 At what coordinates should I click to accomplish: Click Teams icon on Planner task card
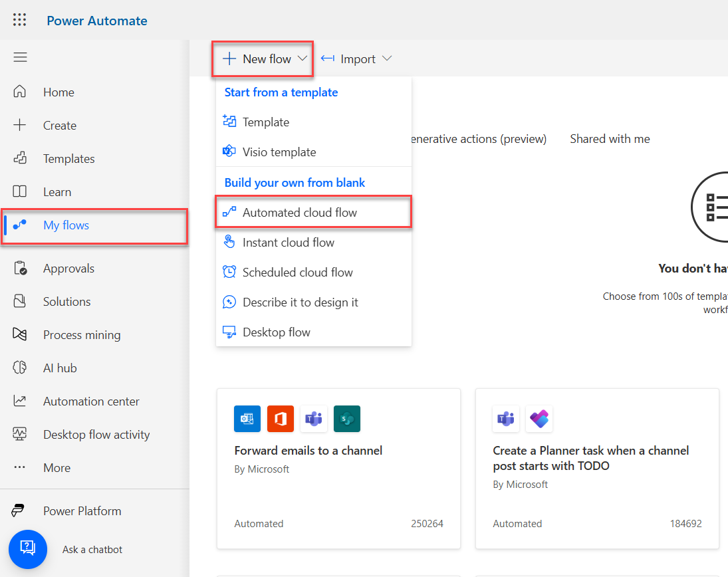pyautogui.click(x=506, y=419)
